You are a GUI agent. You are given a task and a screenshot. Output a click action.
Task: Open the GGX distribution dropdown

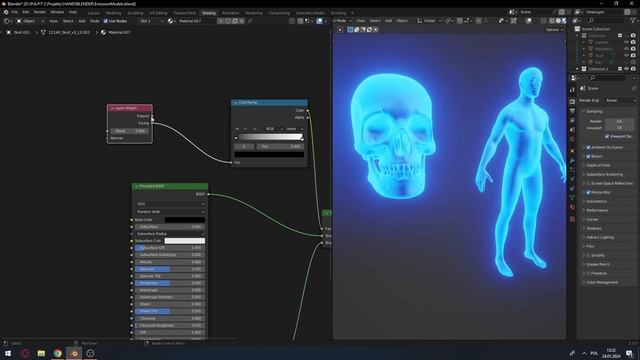pos(170,204)
